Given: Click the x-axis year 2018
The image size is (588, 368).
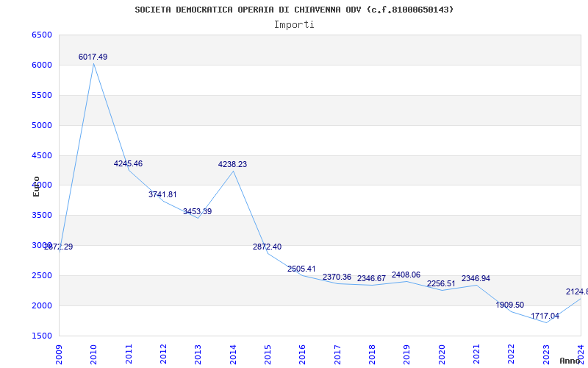Looking at the screenshot, I should (x=372, y=354).
